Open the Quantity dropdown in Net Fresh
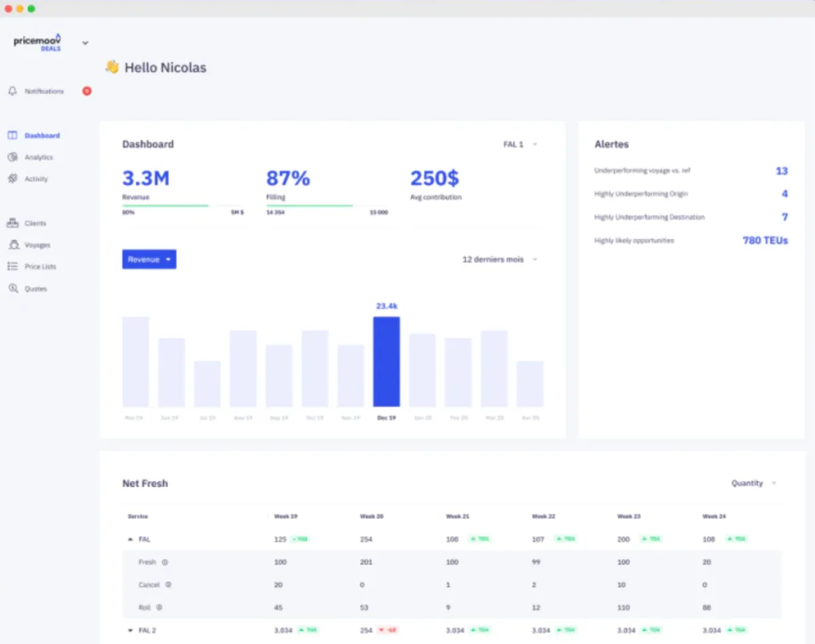815x644 pixels. [754, 483]
